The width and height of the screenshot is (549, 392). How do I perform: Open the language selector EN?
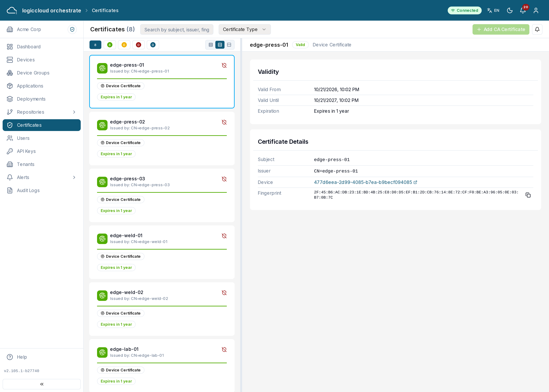point(493,10)
